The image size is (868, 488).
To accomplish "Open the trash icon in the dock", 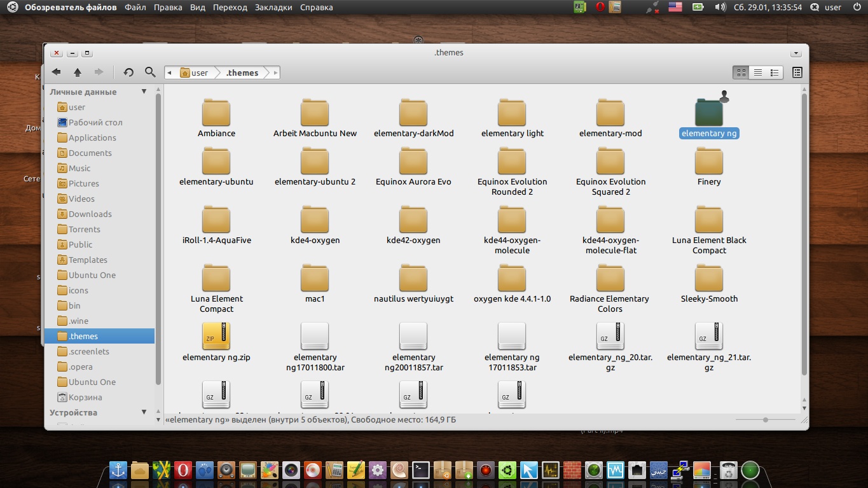I will pos(728,471).
